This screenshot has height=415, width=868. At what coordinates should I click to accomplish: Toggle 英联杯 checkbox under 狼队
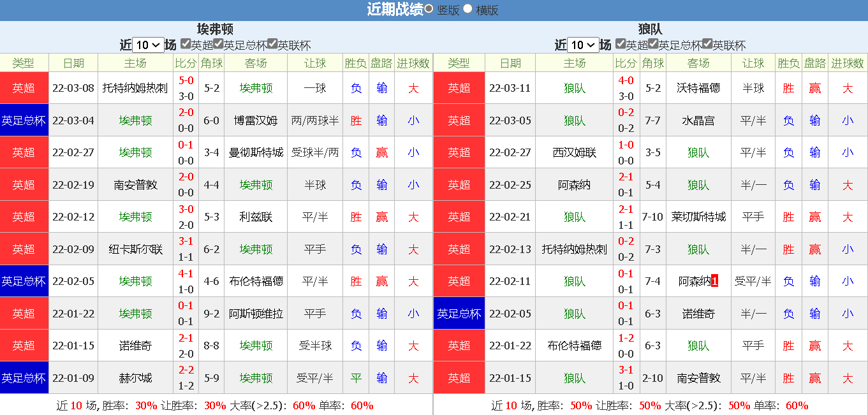[707, 44]
